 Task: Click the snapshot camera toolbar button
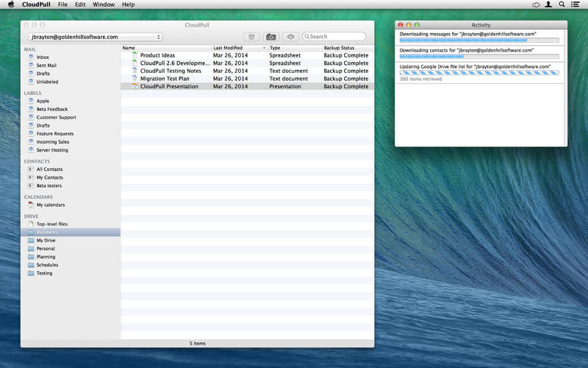click(270, 36)
